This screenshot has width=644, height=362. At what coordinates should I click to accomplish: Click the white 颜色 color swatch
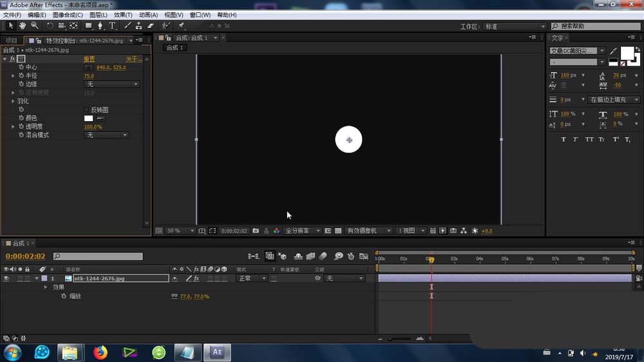pyautogui.click(x=88, y=119)
